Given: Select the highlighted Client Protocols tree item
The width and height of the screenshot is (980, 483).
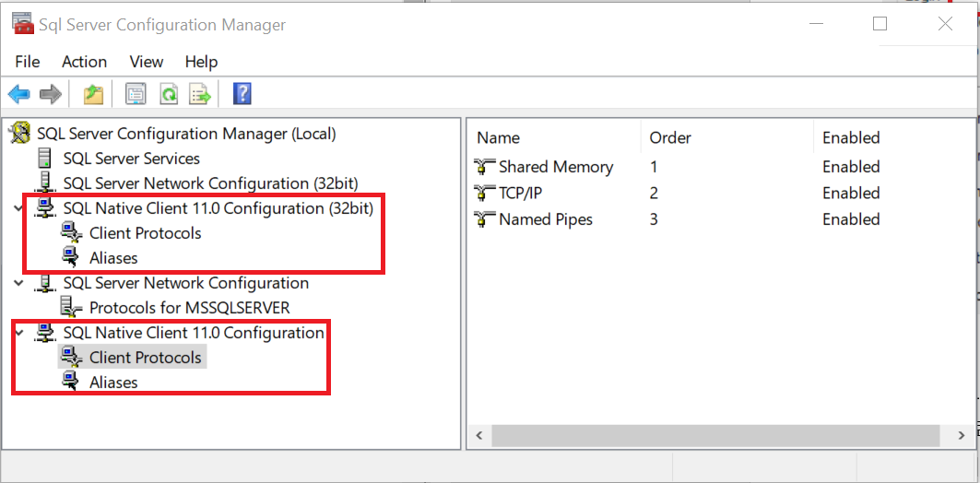Looking at the screenshot, I should tap(146, 358).
